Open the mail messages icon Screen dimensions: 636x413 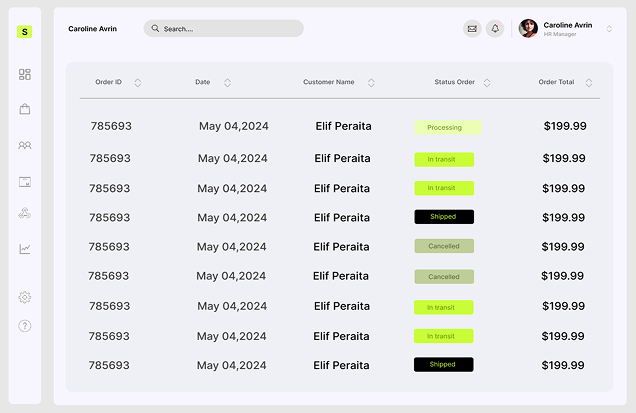click(472, 29)
